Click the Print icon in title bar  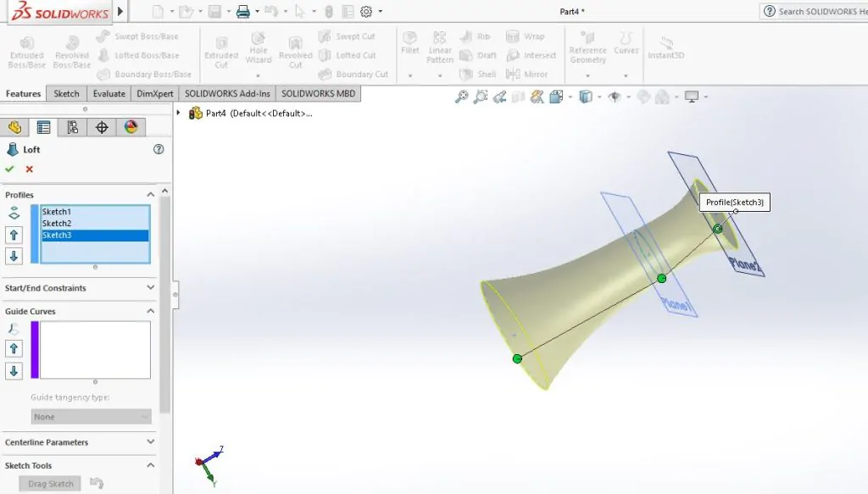tap(243, 11)
